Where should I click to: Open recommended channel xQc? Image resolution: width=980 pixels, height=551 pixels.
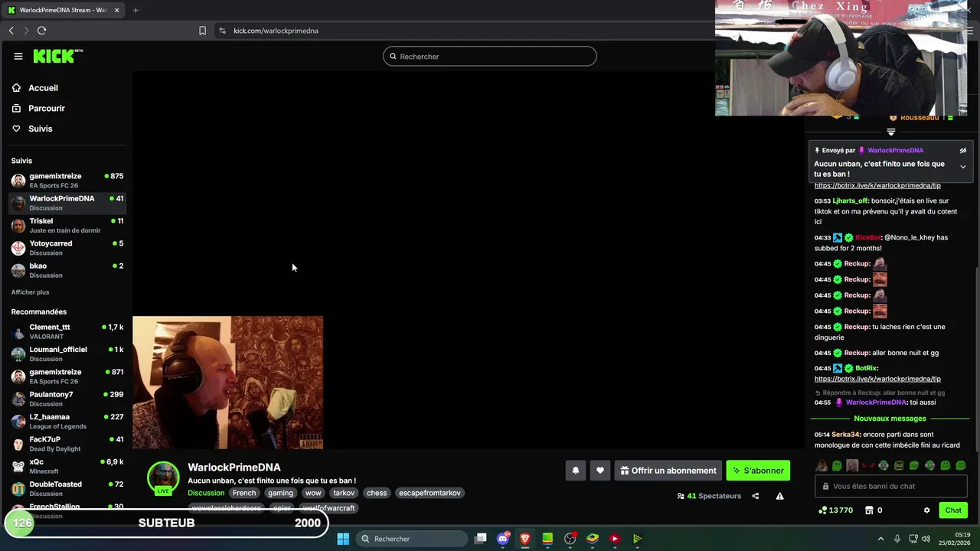(67, 466)
